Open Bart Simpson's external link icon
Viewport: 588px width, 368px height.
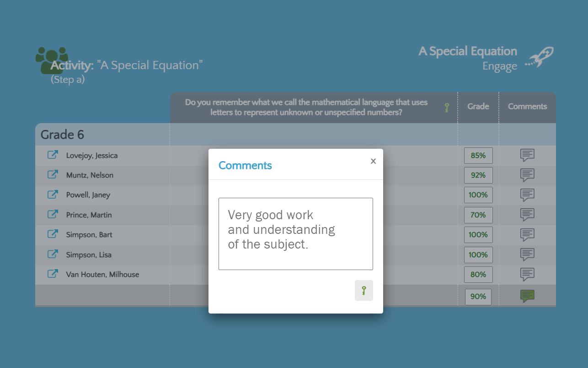click(53, 234)
